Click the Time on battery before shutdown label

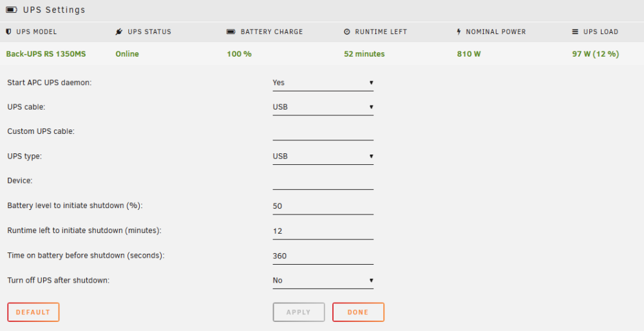click(86, 256)
